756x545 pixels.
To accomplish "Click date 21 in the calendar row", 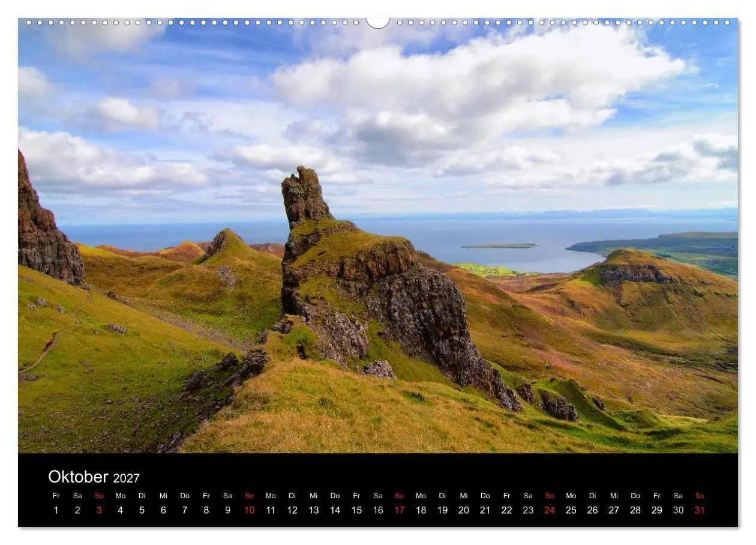I will [485, 510].
